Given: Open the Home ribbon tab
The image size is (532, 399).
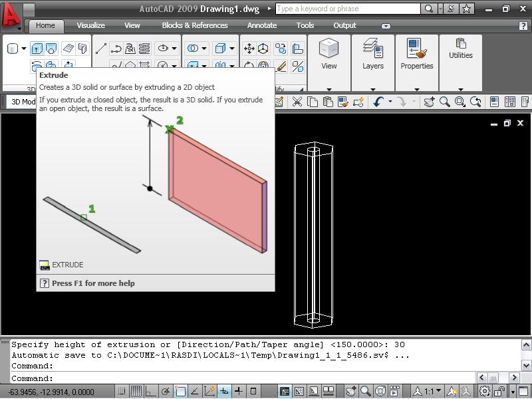Looking at the screenshot, I should [x=45, y=25].
